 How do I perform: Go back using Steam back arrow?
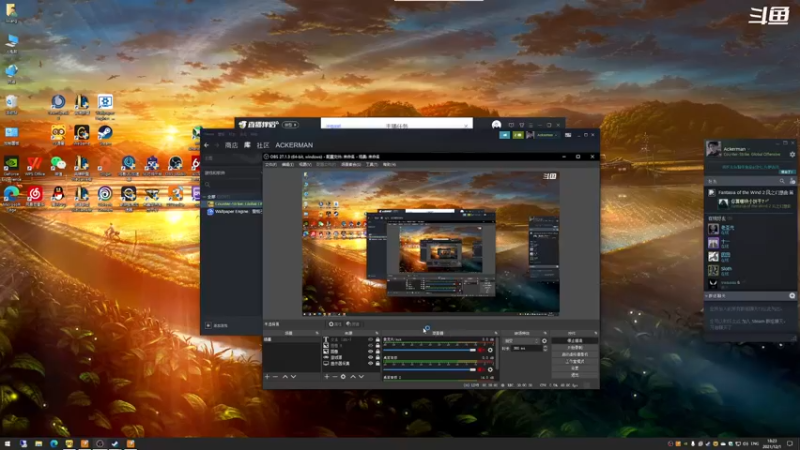(x=207, y=145)
